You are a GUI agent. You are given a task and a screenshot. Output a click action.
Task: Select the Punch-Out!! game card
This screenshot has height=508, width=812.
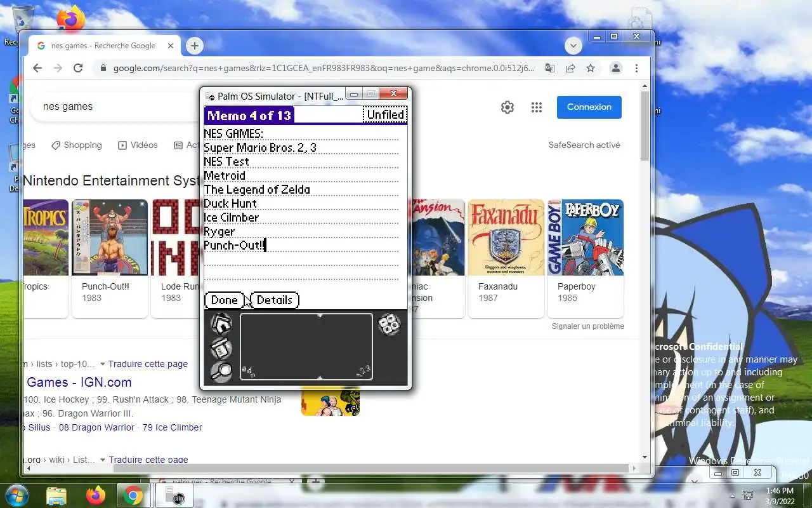coord(110,258)
